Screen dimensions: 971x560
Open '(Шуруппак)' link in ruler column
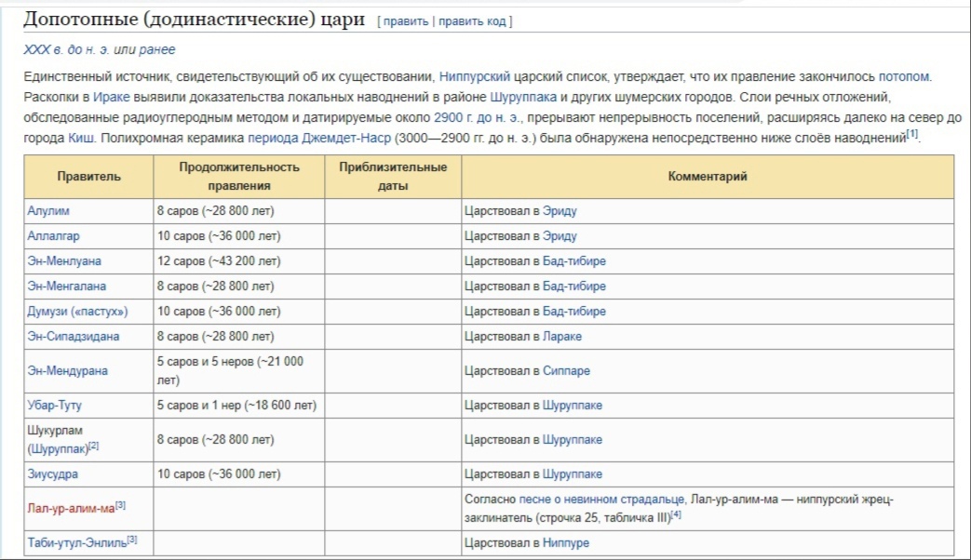58,449
